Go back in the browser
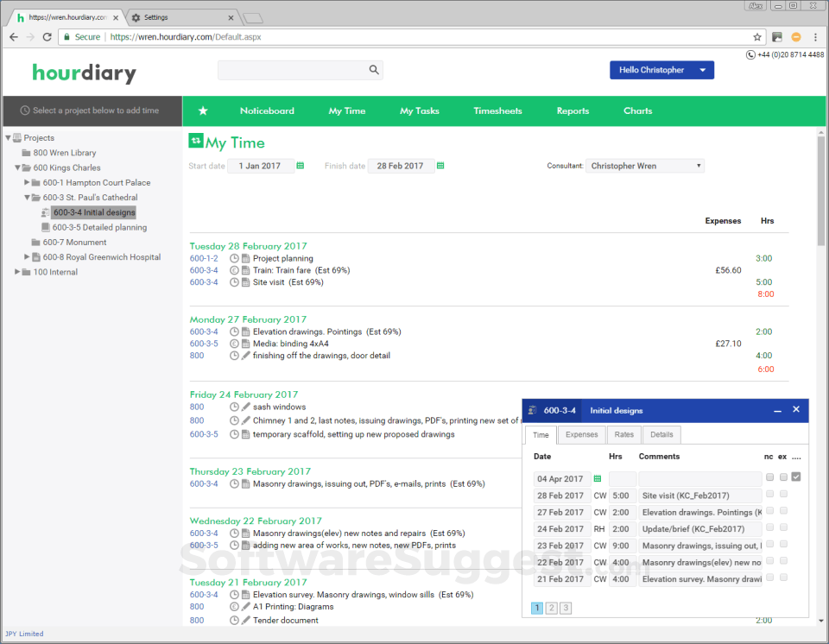Viewport: 829px width, 644px height. (x=14, y=37)
